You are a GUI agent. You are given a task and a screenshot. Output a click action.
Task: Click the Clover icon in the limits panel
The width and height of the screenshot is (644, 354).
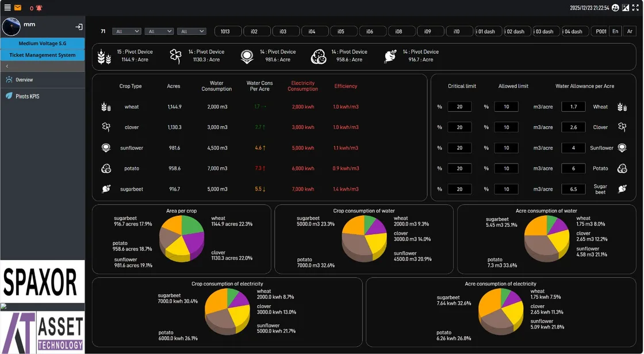(622, 127)
